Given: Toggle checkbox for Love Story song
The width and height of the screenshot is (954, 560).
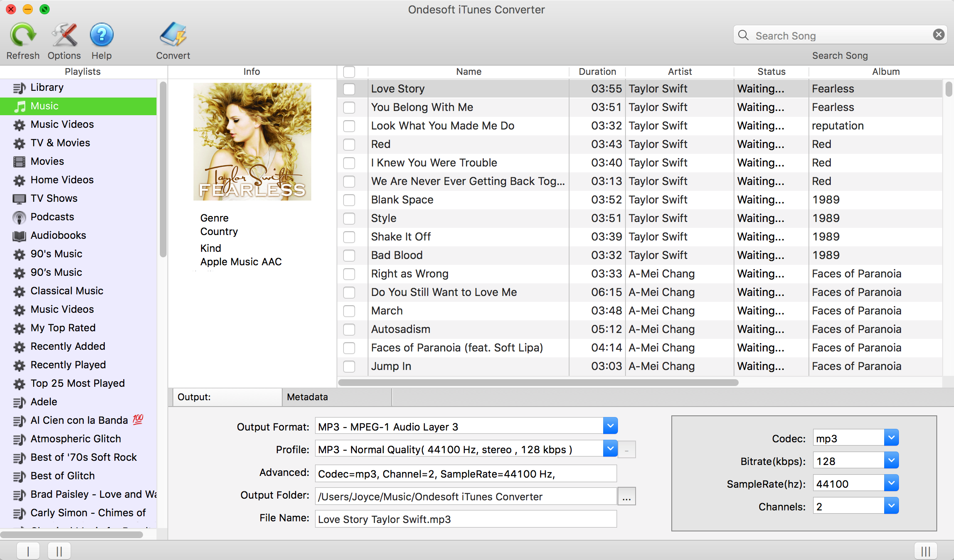Looking at the screenshot, I should pyautogui.click(x=349, y=89).
